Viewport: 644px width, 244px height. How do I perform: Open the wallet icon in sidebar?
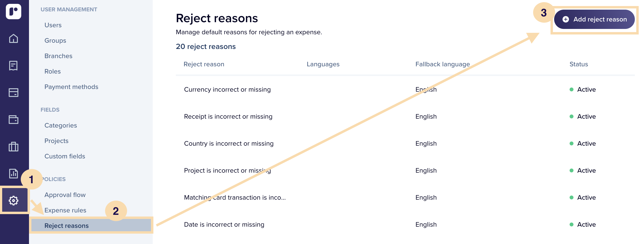point(14,120)
